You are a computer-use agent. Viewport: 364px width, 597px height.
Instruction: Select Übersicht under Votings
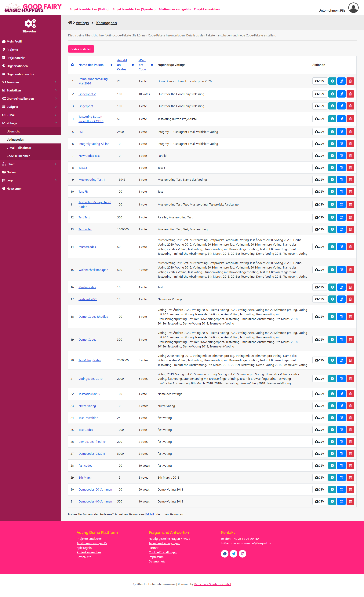tap(30, 131)
